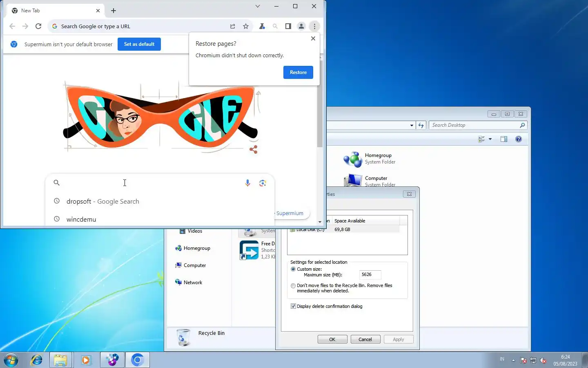
Task: Select the Custom size radio button
Action: (x=293, y=269)
